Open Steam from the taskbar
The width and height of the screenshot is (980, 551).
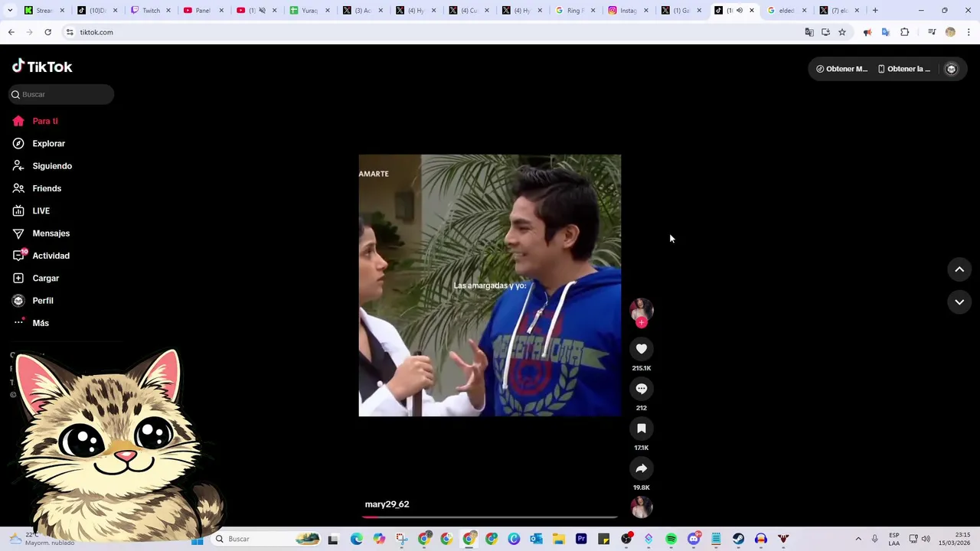738,539
